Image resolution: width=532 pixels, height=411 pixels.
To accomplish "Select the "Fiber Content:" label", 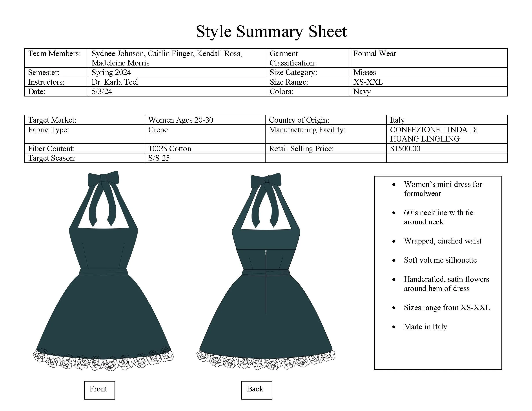I will coord(51,149).
